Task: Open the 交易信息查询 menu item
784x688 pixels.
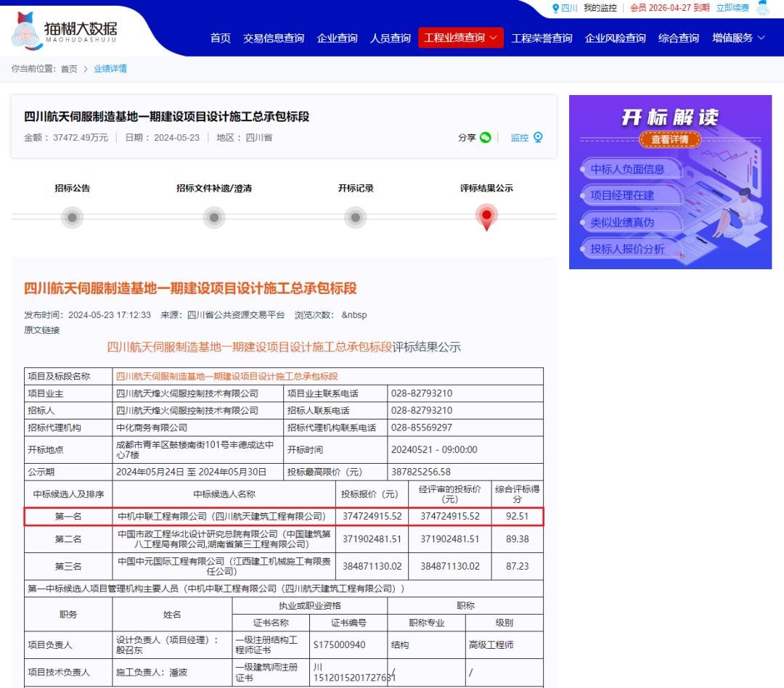Action: tap(273, 38)
